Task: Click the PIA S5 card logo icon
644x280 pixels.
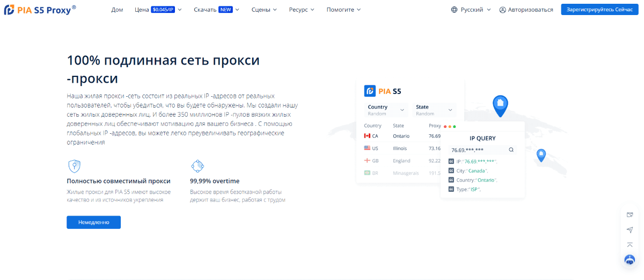Action: [370, 91]
